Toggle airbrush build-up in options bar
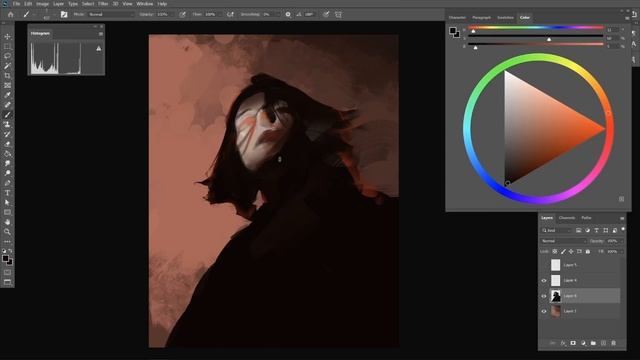This screenshot has width=640, height=360. (x=230, y=14)
